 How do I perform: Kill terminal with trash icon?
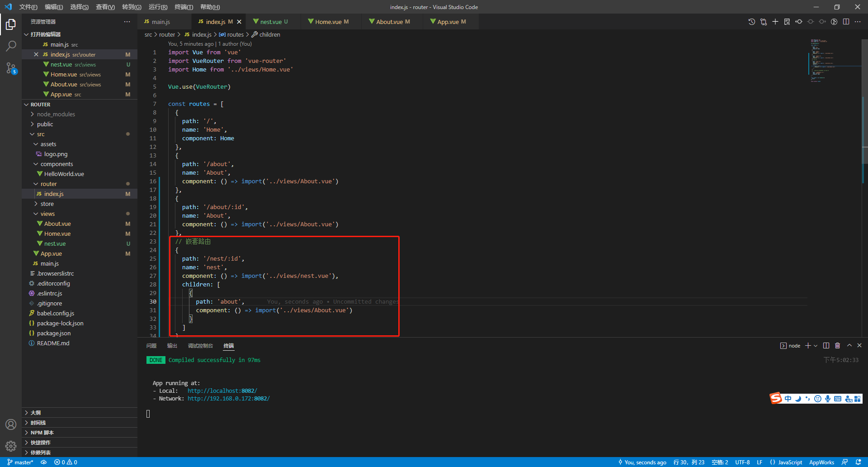click(x=838, y=346)
